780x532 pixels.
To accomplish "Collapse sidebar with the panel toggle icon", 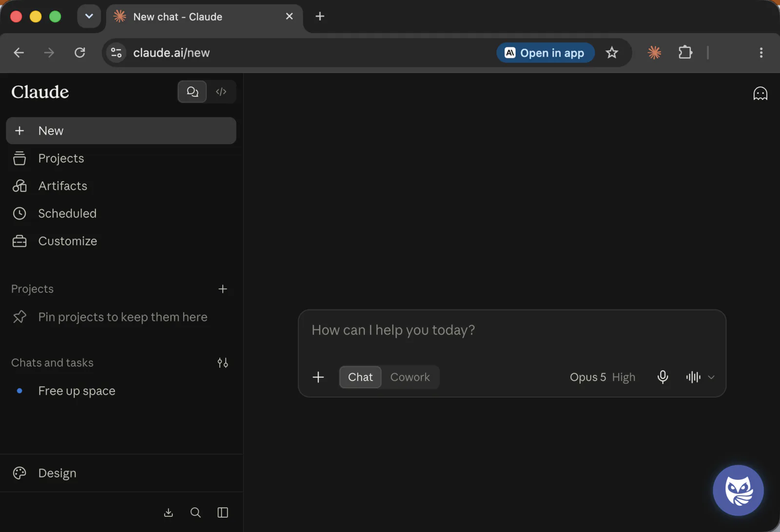I will (223, 513).
